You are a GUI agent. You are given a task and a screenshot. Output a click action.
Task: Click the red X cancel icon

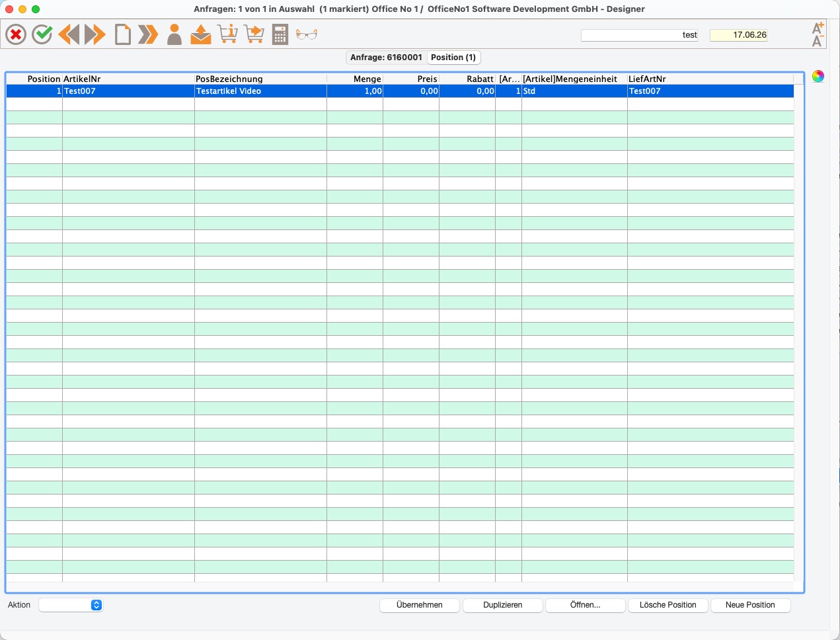click(16, 34)
